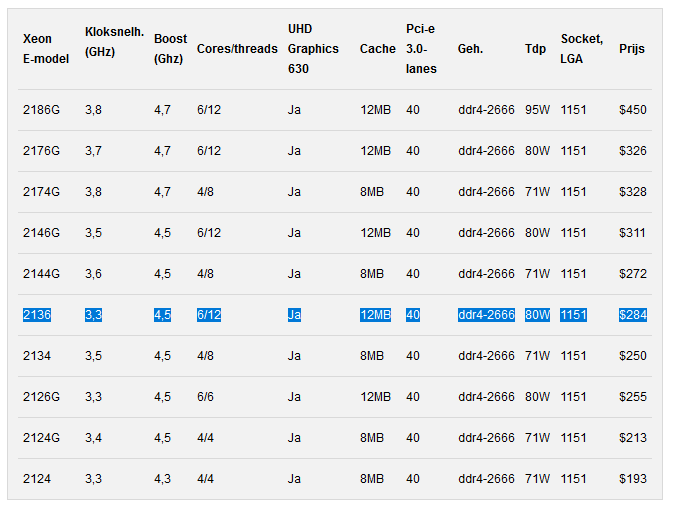Select the highlighted $284 price
The height and width of the screenshot is (515, 678).
coord(632,315)
